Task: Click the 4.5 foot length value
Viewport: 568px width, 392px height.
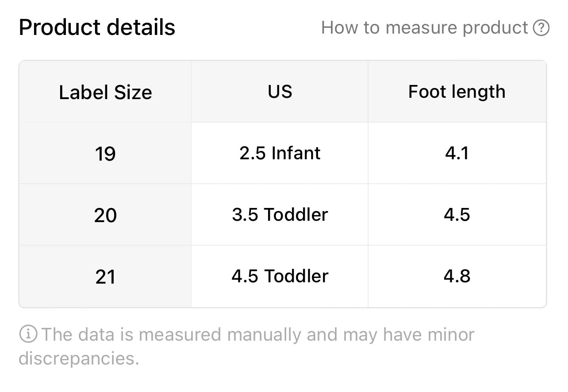Action: [457, 215]
